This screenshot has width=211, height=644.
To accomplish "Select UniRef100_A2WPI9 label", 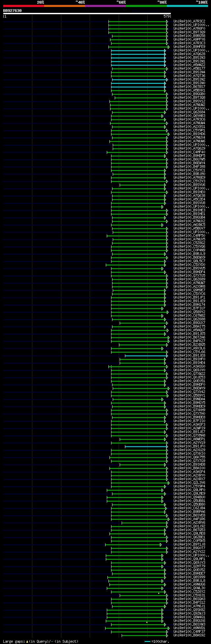I will 189,428.
